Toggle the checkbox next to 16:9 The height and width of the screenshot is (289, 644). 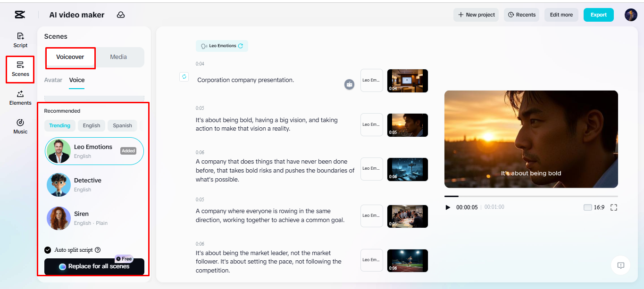pos(588,207)
